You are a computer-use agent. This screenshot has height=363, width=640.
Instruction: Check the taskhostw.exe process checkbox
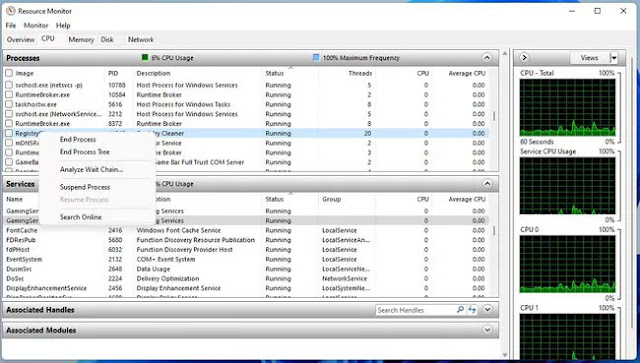tap(9, 104)
